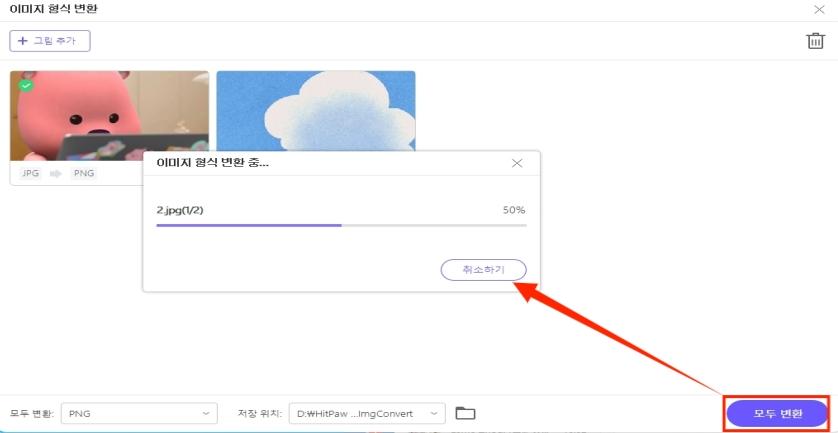Click the '모두 변환:' label
The image size is (838, 433).
tap(32, 413)
